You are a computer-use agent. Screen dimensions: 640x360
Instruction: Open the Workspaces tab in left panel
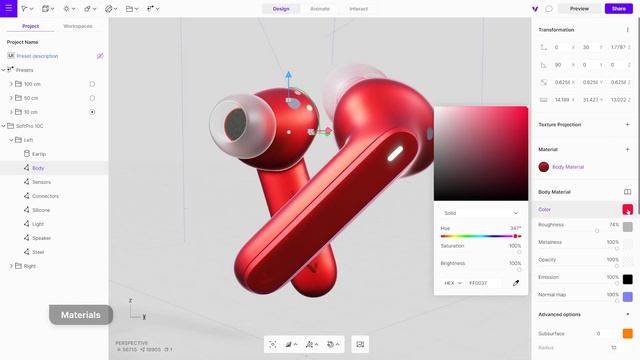pos(78,26)
